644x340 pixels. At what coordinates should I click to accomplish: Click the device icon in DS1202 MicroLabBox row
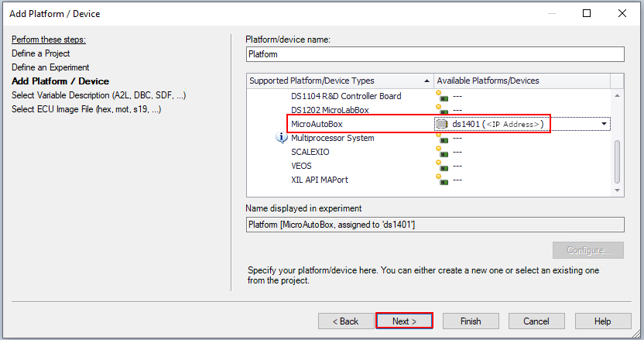point(442,110)
